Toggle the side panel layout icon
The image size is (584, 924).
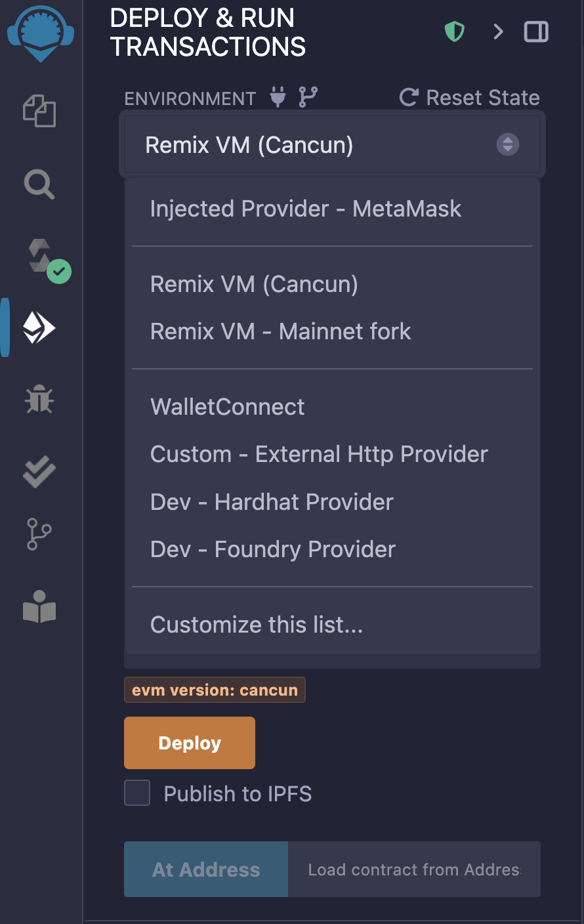tap(536, 31)
